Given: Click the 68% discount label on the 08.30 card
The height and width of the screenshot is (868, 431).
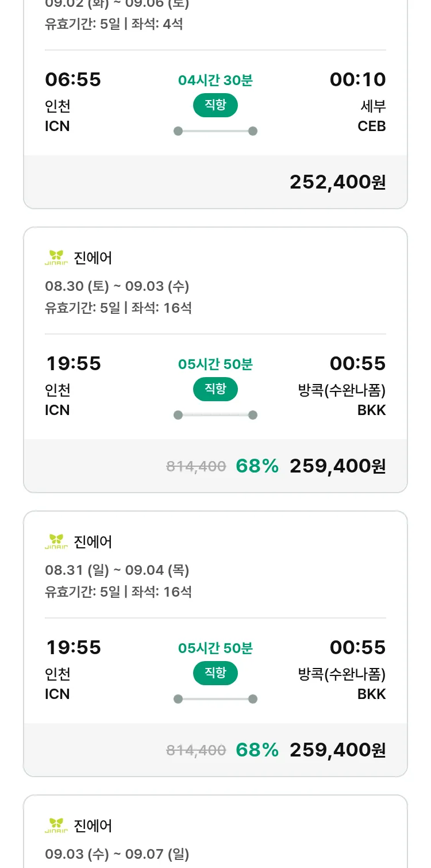Looking at the screenshot, I should point(257,466).
